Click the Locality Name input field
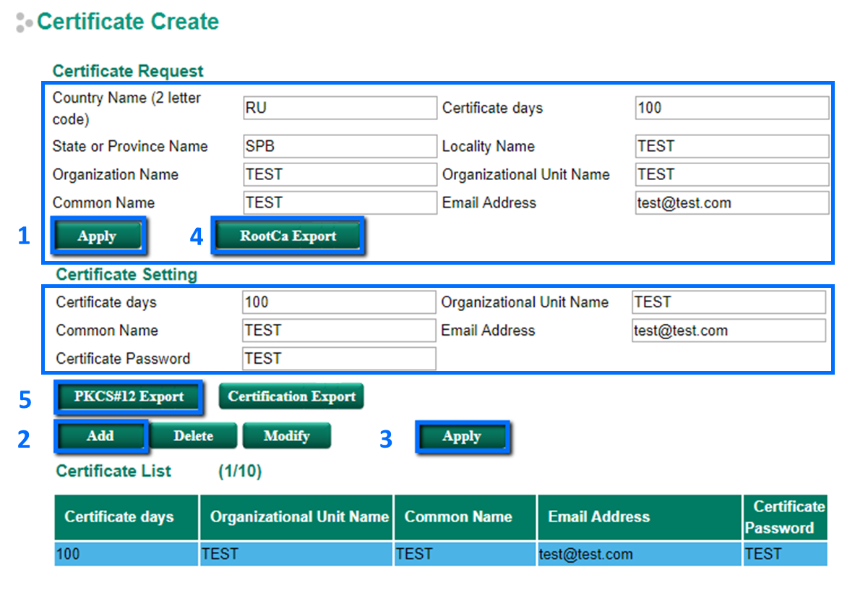868x601 pixels. pos(731,146)
